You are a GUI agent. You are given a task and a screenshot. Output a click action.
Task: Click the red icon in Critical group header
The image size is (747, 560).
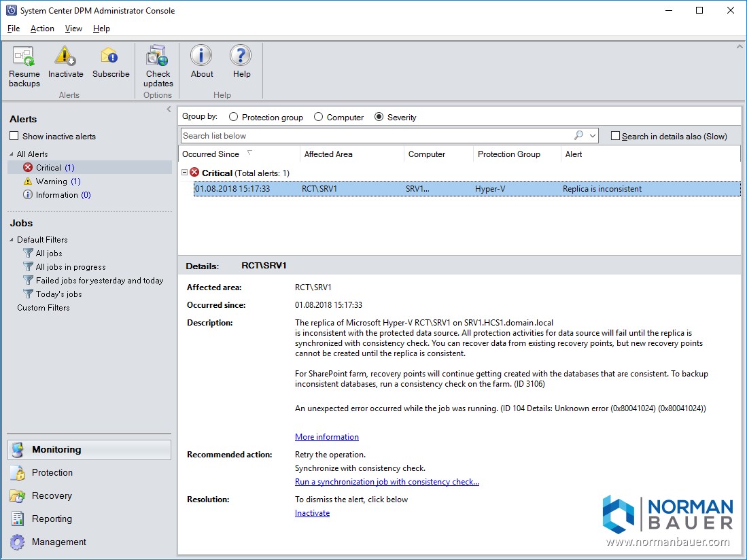[194, 173]
